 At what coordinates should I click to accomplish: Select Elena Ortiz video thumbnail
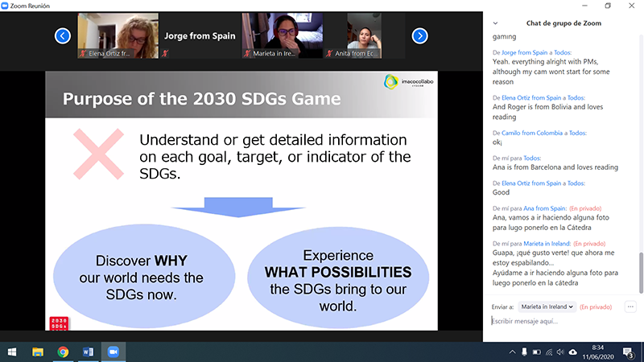pos(118,35)
